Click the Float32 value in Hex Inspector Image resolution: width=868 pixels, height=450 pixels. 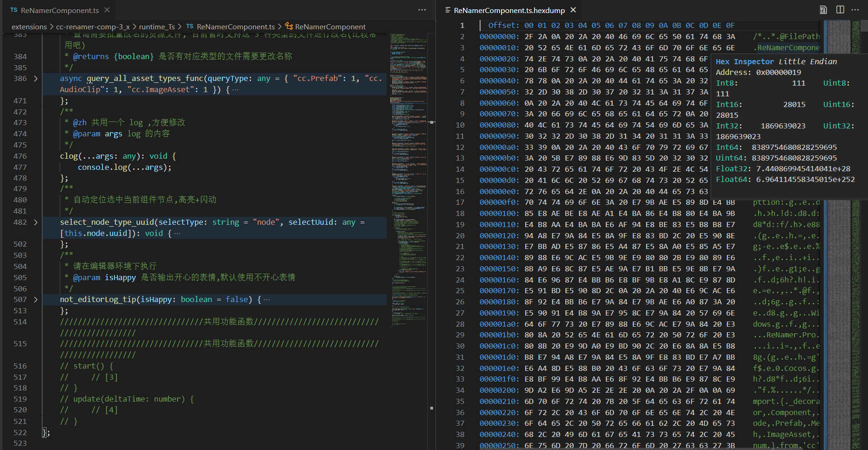click(803, 169)
